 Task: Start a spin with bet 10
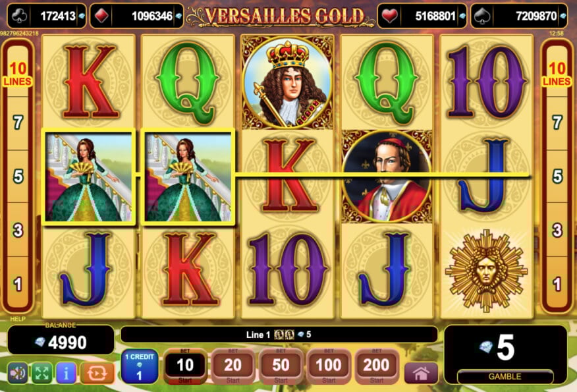(184, 366)
